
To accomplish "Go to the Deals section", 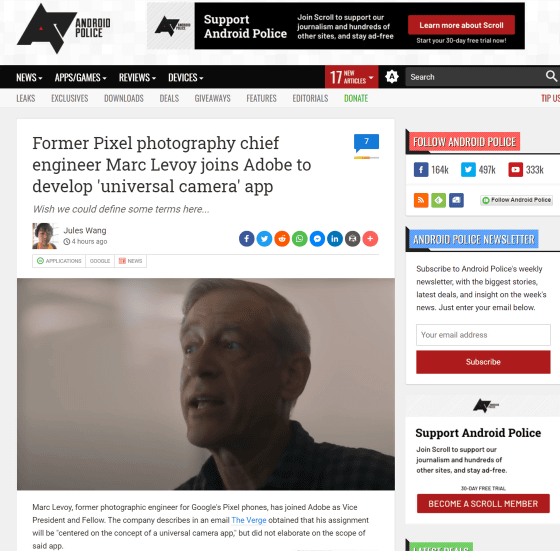I will pos(169,98).
